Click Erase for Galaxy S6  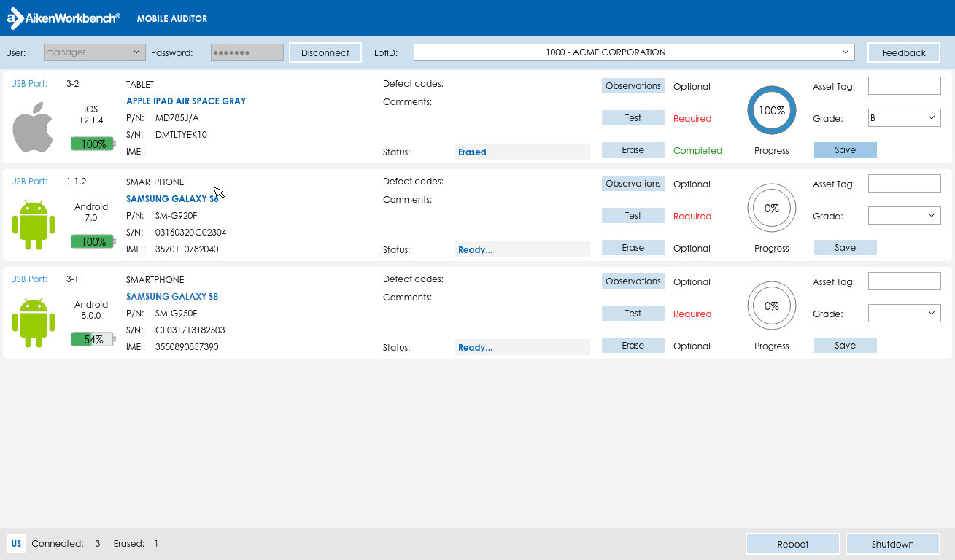click(x=633, y=248)
